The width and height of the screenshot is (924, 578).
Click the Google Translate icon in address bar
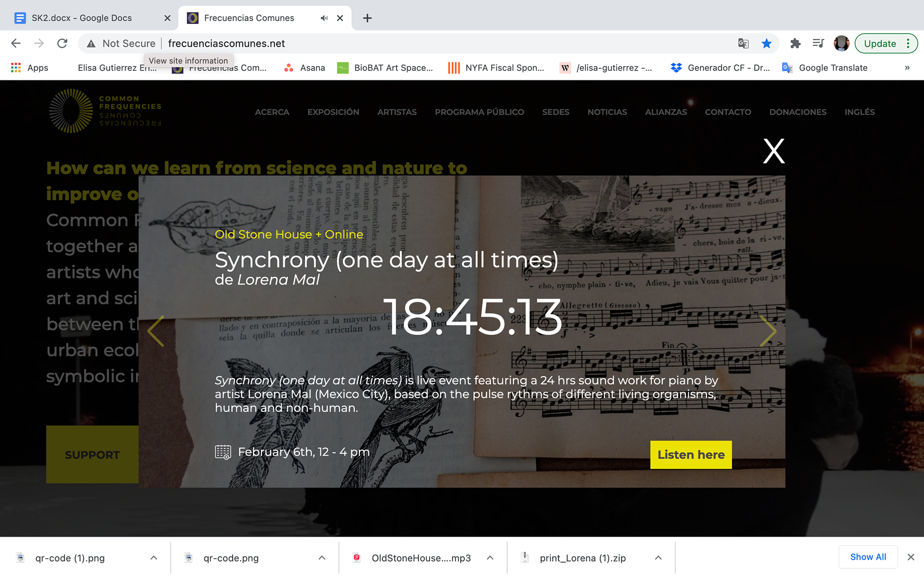[743, 43]
